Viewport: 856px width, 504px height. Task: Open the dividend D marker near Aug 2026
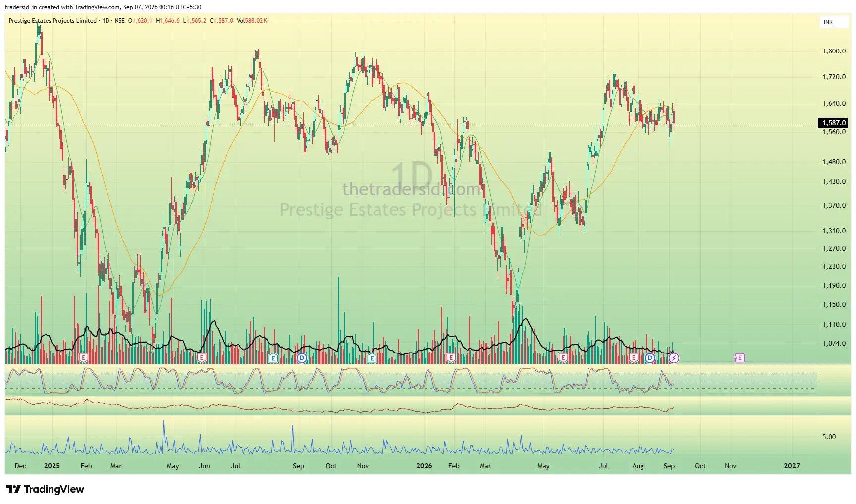click(x=650, y=358)
